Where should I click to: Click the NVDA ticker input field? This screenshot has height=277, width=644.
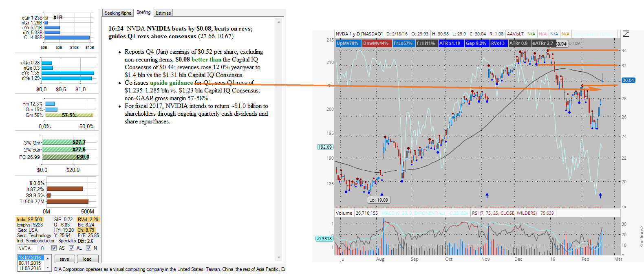[x=27, y=248]
